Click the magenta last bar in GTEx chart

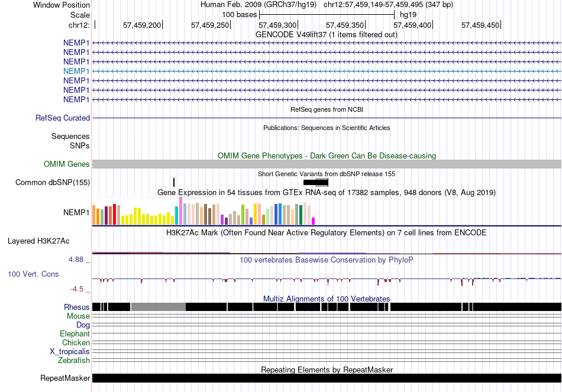click(x=314, y=221)
